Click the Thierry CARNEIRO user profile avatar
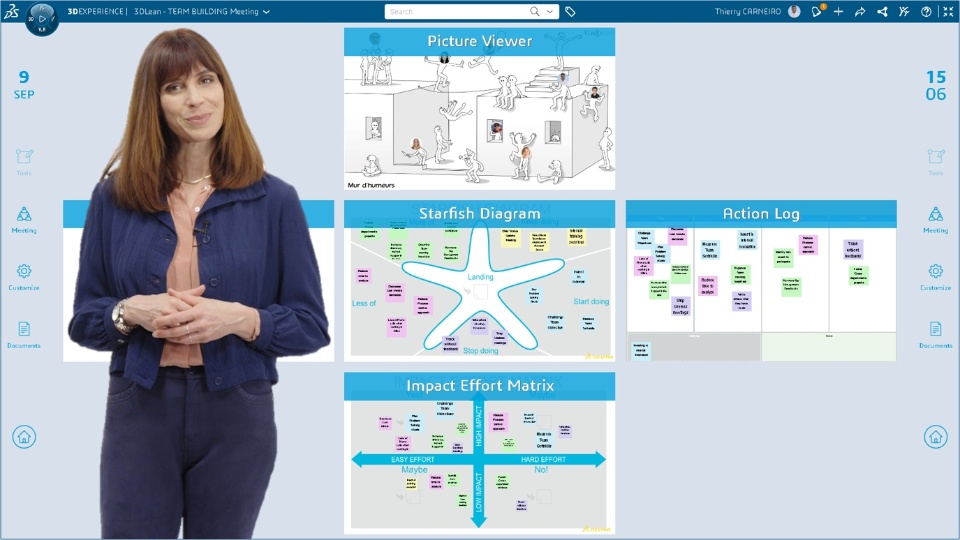The height and width of the screenshot is (540, 960). 794,12
